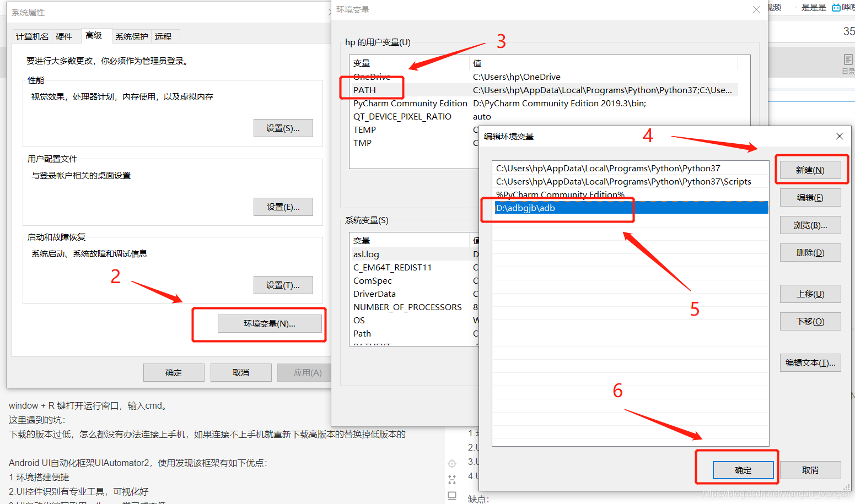855x504 pixels.
Task: Select the Path system variable
Action: click(415, 333)
